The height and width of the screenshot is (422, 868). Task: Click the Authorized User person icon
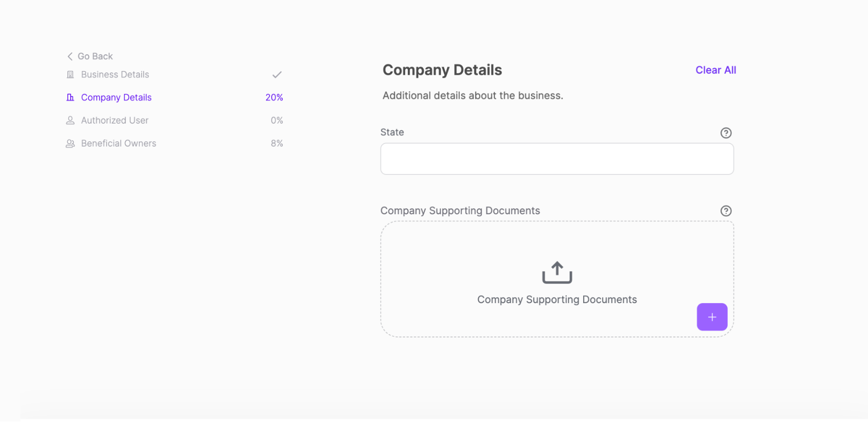(70, 121)
